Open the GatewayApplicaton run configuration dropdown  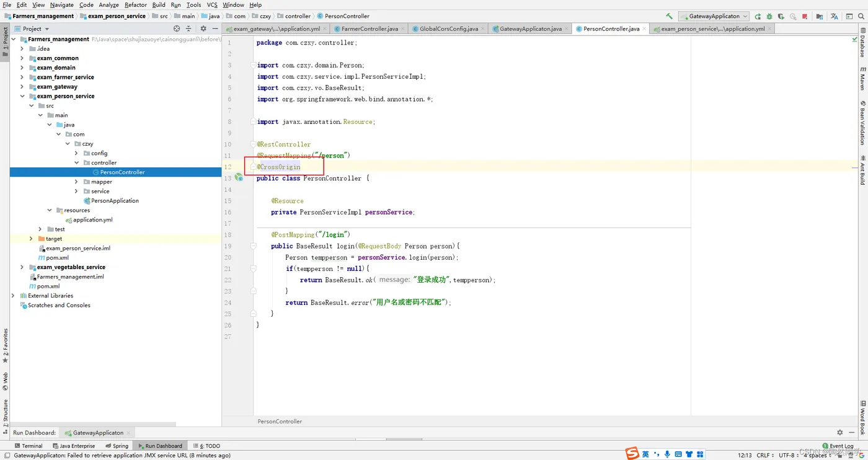tap(714, 16)
